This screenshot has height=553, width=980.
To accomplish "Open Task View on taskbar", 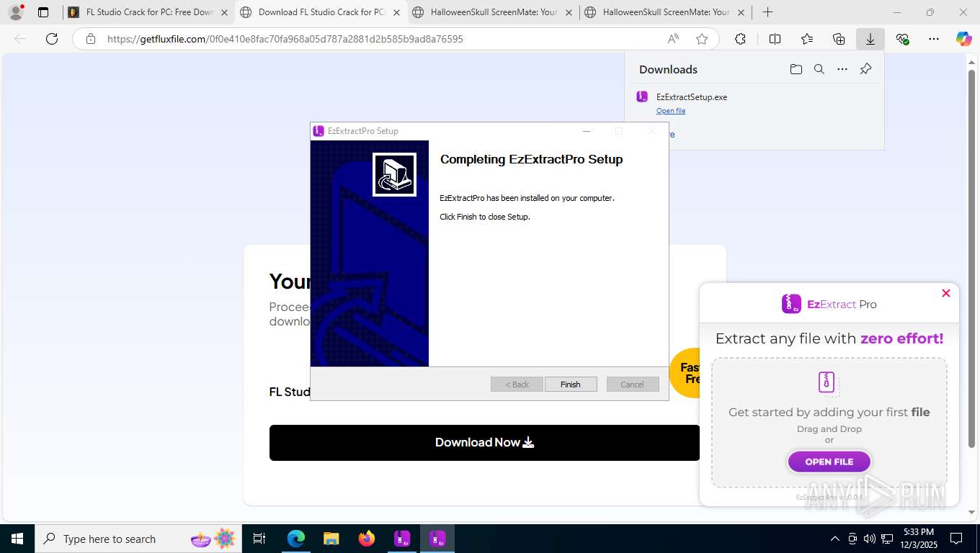I will click(259, 539).
